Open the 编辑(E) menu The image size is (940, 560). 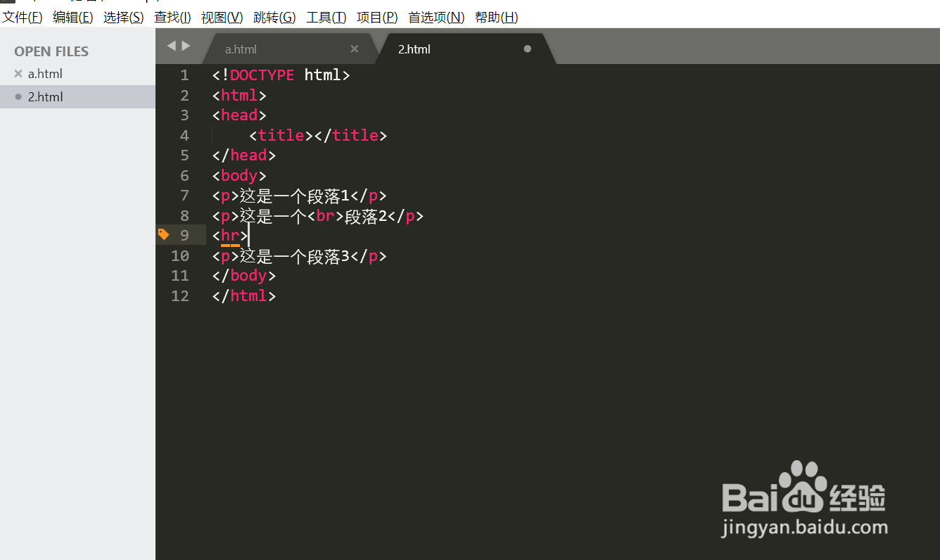click(73, 18)
